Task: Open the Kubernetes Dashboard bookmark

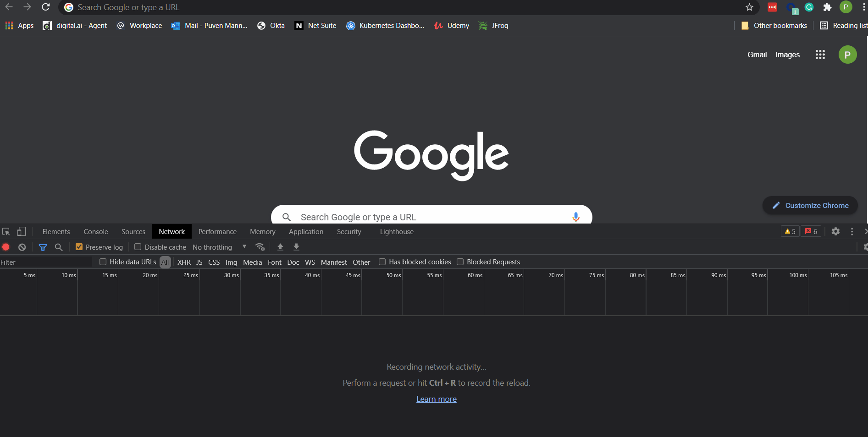Action: 385,26
